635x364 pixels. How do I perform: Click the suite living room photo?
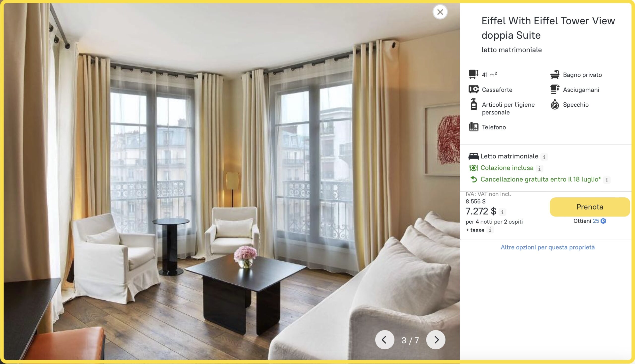[x=232, y=182]
